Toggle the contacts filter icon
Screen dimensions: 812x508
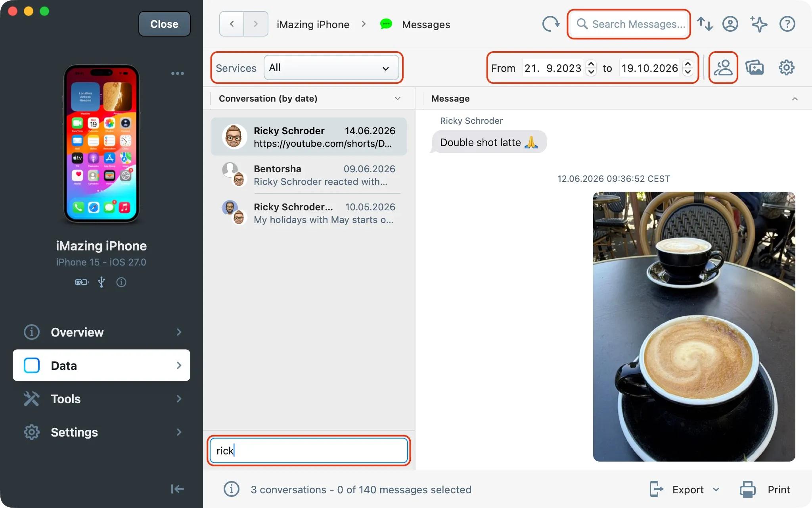click(x=723, y=67)
